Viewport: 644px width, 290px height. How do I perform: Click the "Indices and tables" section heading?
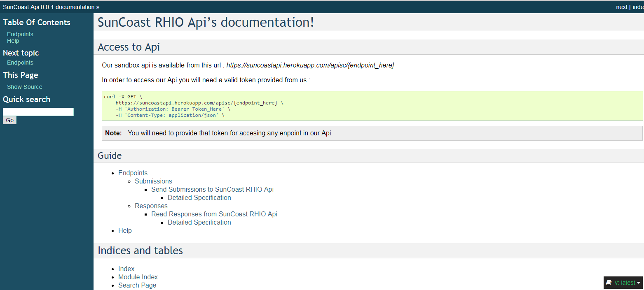click(140, 251)
